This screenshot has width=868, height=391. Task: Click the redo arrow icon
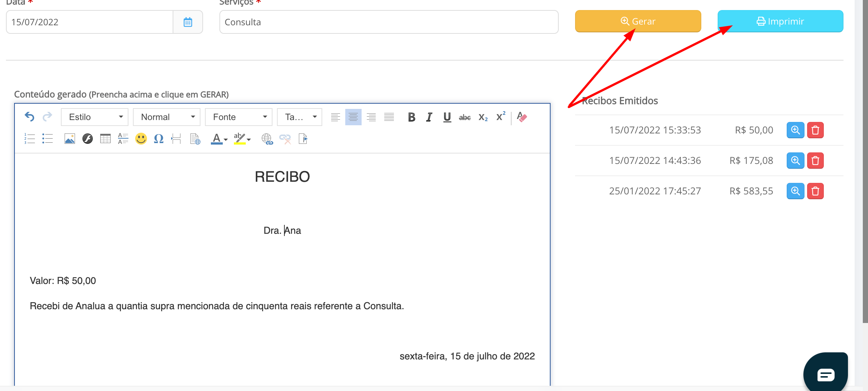(x=47, y=117)
